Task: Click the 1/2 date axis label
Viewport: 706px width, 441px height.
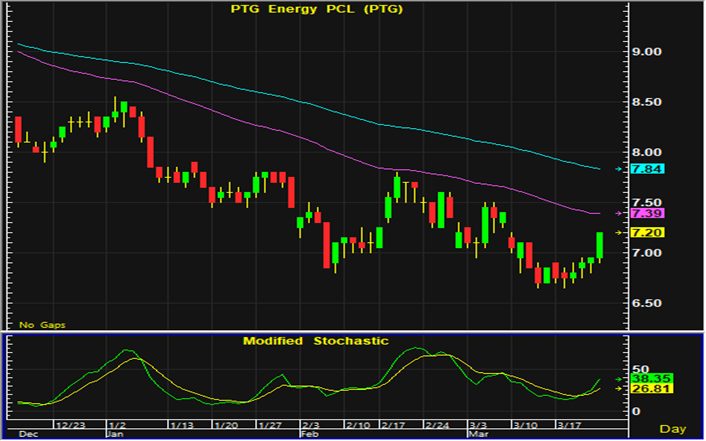Action: pos(117,425)
